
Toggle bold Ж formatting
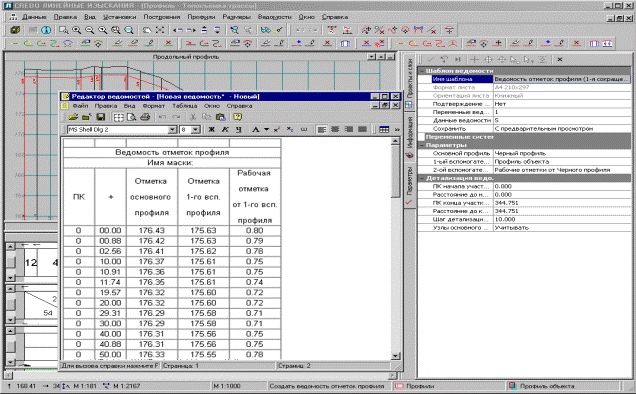click(211, 129)
